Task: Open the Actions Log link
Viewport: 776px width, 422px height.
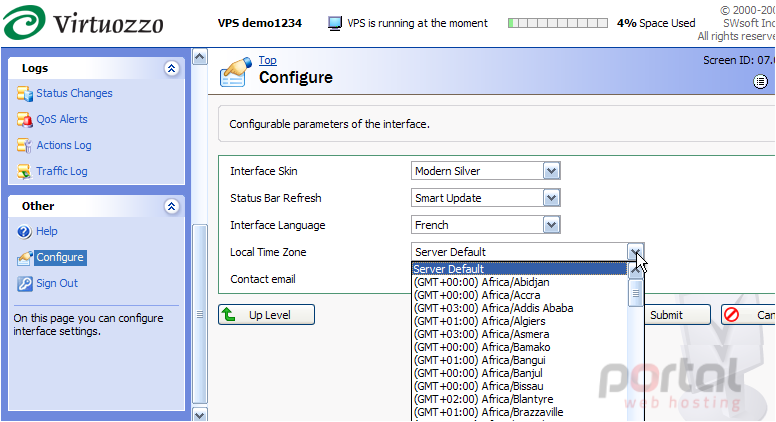Action: (64, 145)
